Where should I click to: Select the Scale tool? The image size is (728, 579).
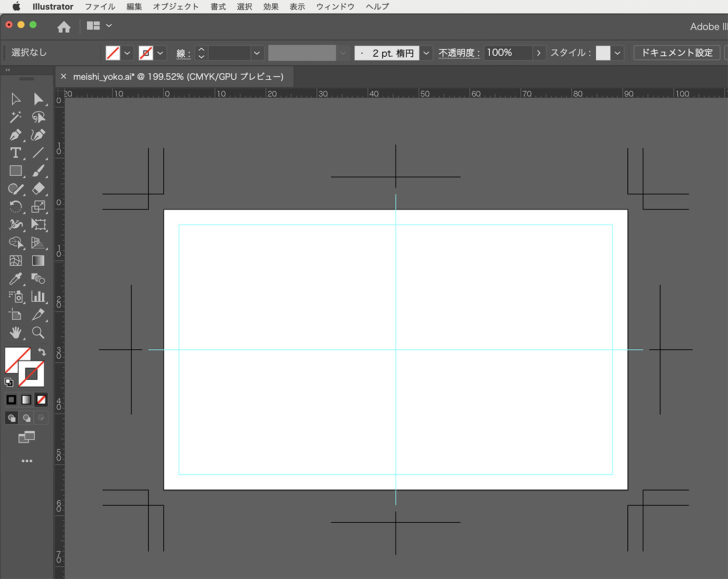point(38,207)
